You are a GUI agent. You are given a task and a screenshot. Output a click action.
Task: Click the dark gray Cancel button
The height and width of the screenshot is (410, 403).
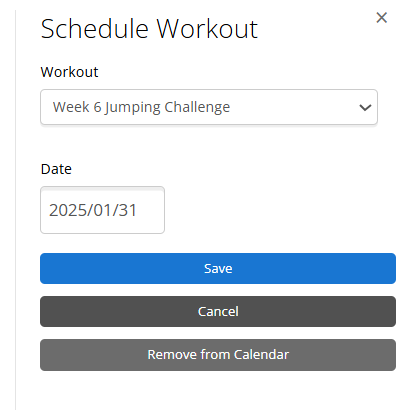click(218, 311)
